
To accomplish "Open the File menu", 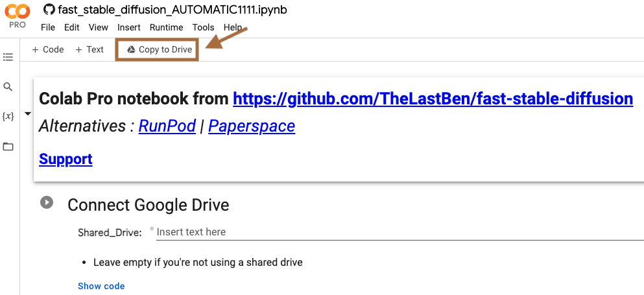I will [47, 27].
